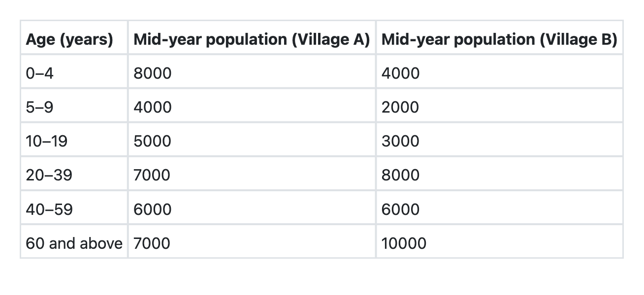644x295 pixels.
Task: Select the "40–59" age group cell
Action: tap(49, 209)
